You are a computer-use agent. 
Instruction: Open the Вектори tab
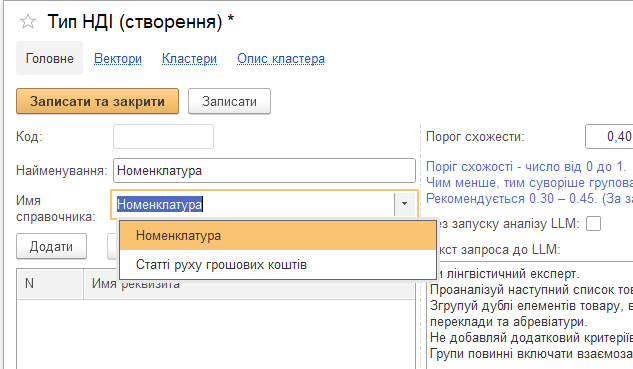click(118, 59)
